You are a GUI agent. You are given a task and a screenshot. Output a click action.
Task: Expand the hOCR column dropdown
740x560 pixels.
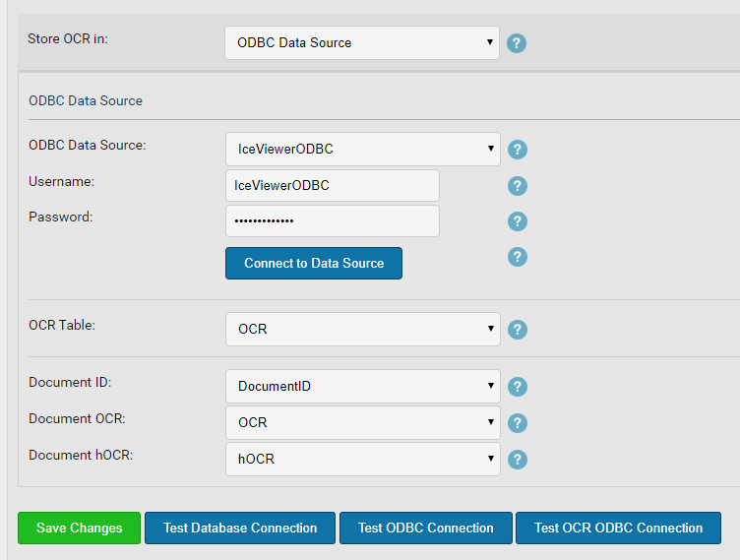363,459
